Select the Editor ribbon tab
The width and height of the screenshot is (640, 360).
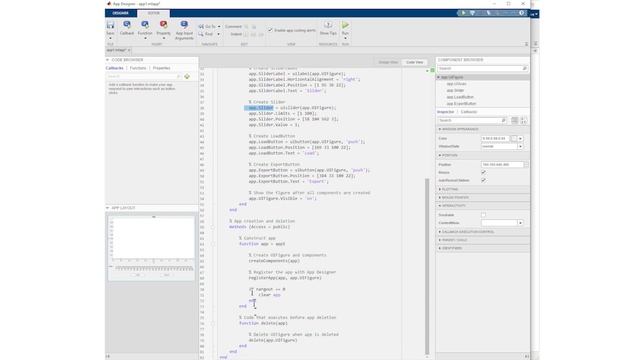153,13
